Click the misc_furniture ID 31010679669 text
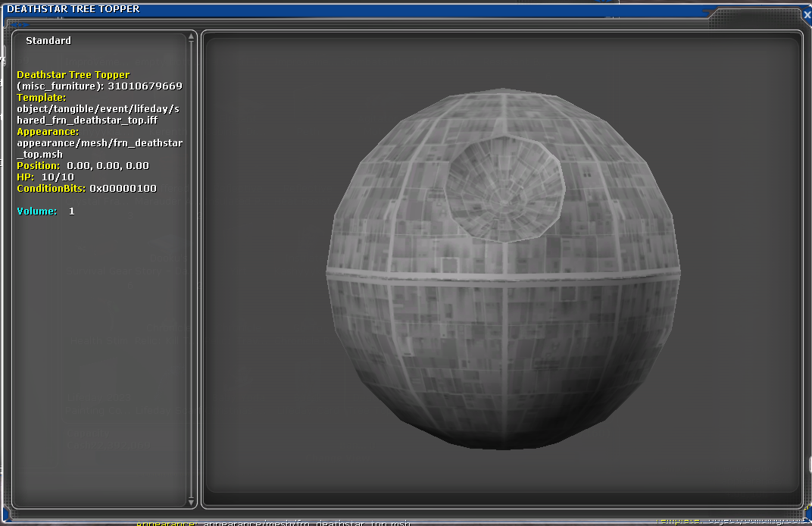 (x=99, y=86)
